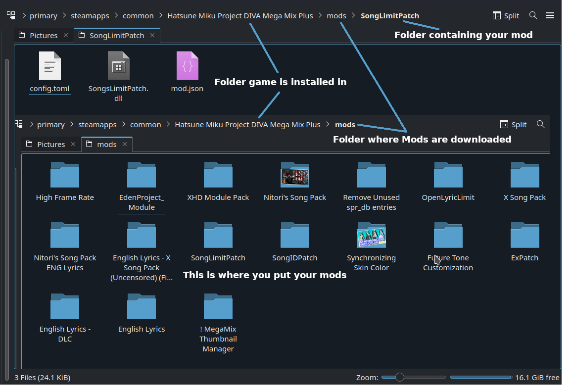Expand chevron before 'common' in top breadcrumb
571x392 pixels.
[116, 15]
